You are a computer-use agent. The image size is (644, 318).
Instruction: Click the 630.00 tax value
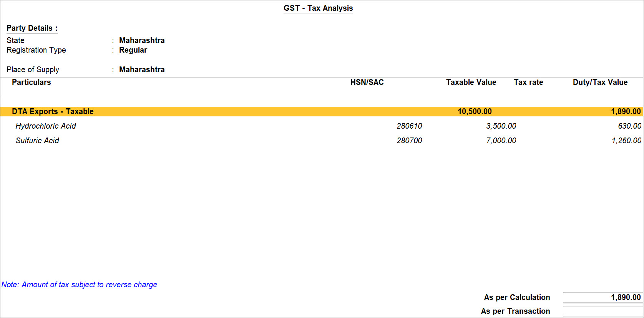(629, 126)
